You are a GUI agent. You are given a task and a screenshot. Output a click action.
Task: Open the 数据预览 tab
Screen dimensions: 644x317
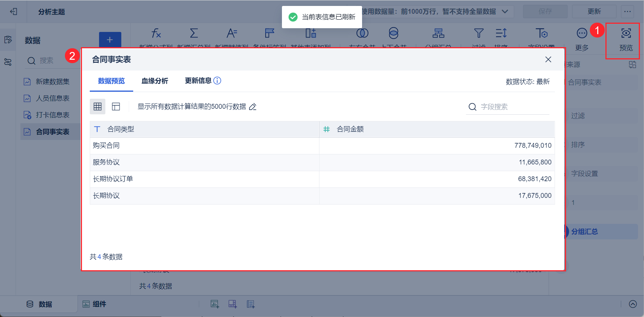click(111, 81)
